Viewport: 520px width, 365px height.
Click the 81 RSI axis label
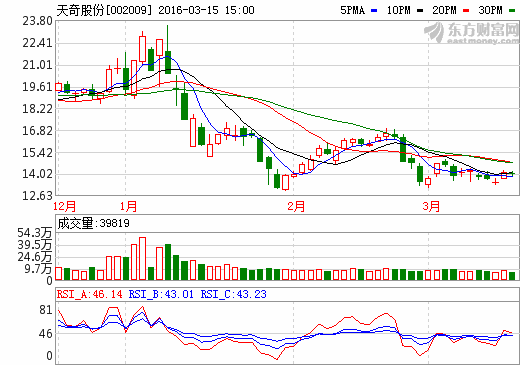click(46, 310)
